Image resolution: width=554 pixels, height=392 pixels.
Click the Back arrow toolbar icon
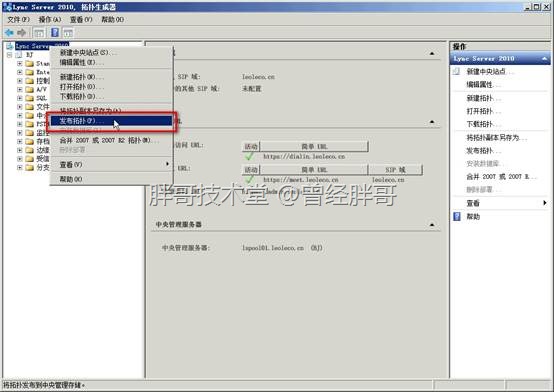(x=9, y=33)
